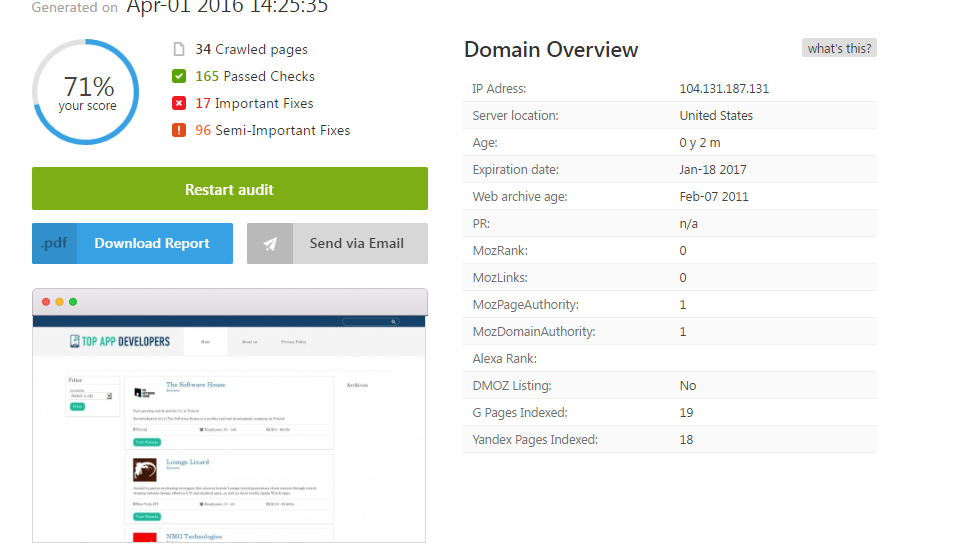
Task: Click the paper plane email icon
Action: (x=270, y=243)
